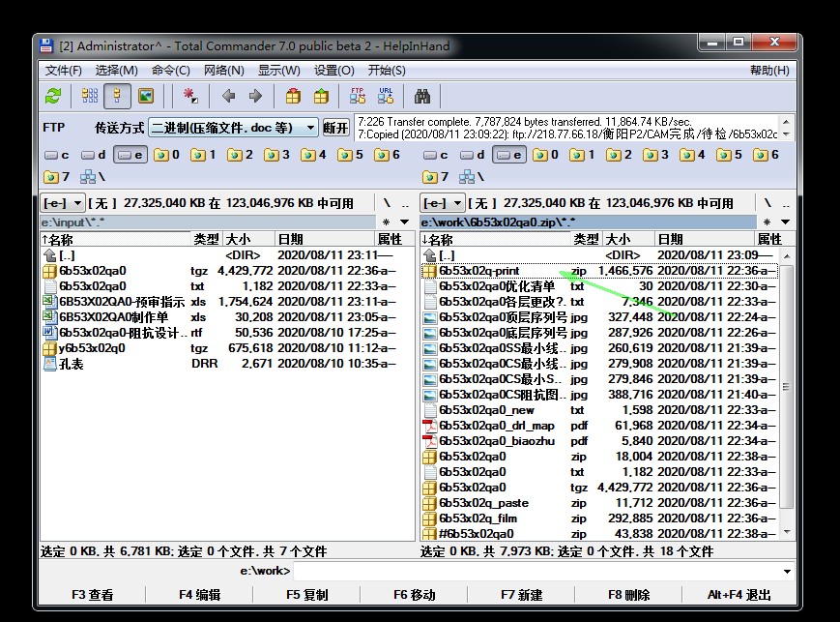
Task: Select drive c in left panel
Action: coord(57,155)
